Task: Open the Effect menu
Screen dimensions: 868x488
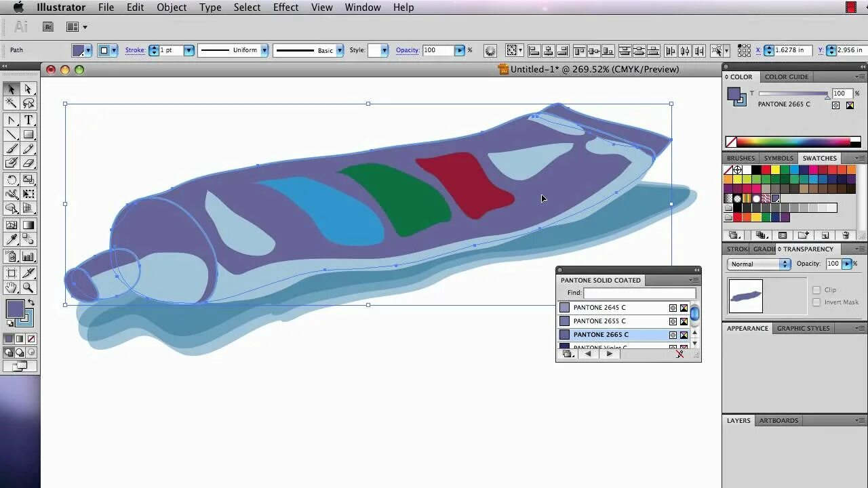Action: pyautogui.click(x=285, y=7)
